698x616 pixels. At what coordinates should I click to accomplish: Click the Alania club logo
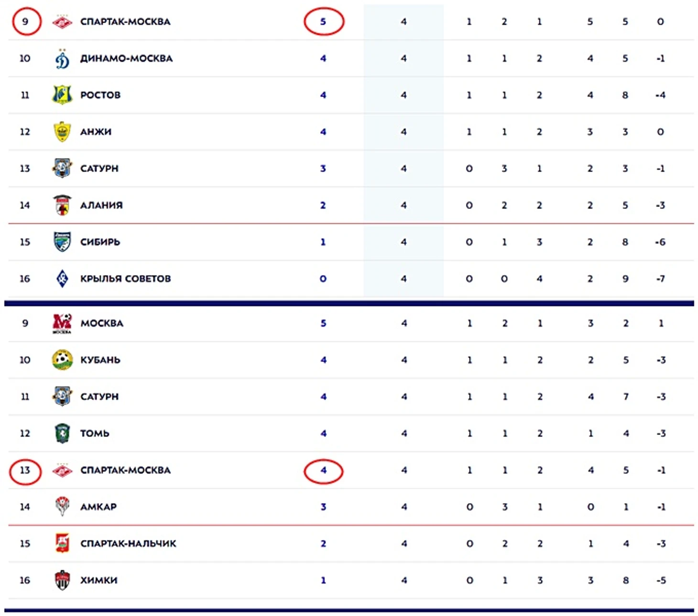[62, 205]
